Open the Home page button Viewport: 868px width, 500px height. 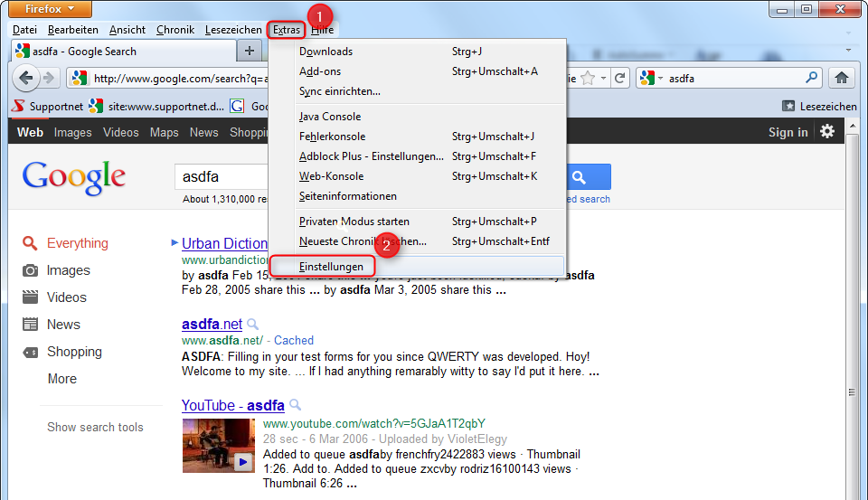(x=842, y=78)
